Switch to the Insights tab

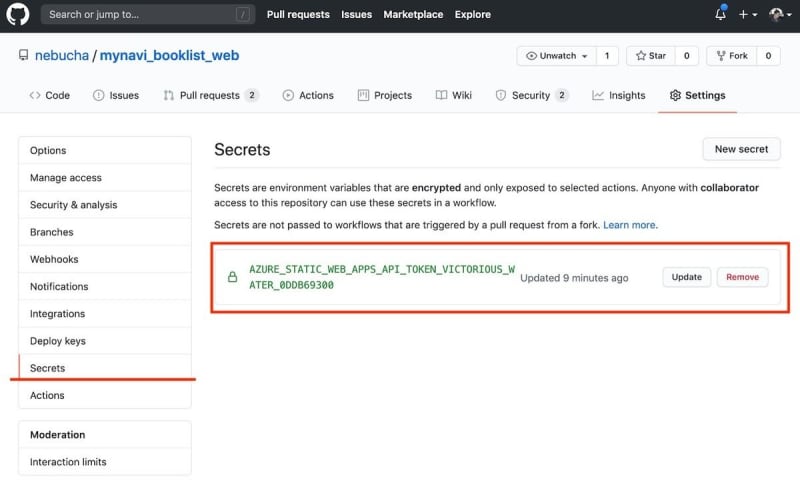click(618, 95)
